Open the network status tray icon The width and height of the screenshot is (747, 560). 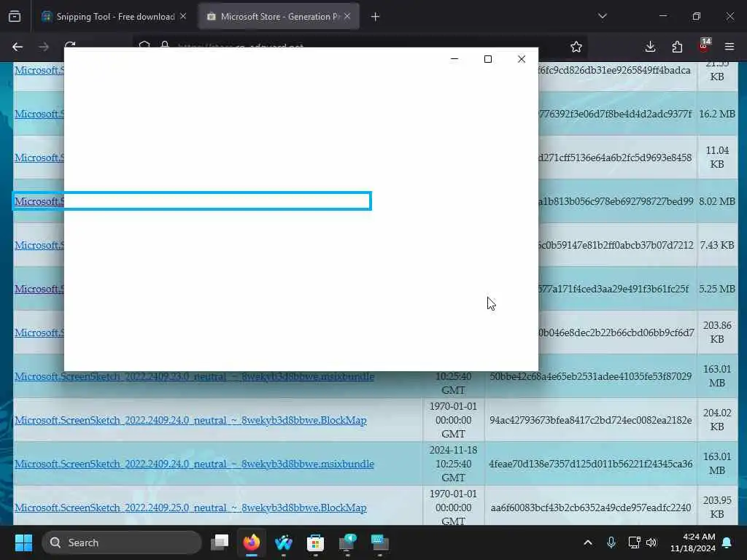pos(634,542)
